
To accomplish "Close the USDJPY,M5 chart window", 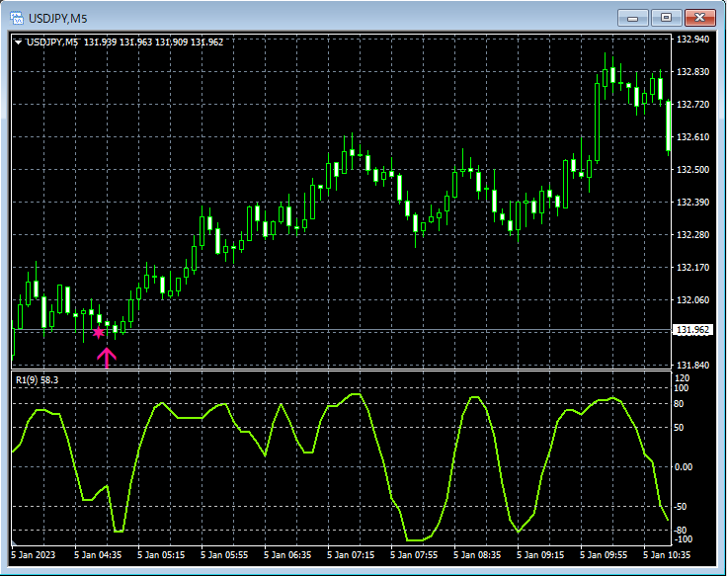I will [699, 18].
